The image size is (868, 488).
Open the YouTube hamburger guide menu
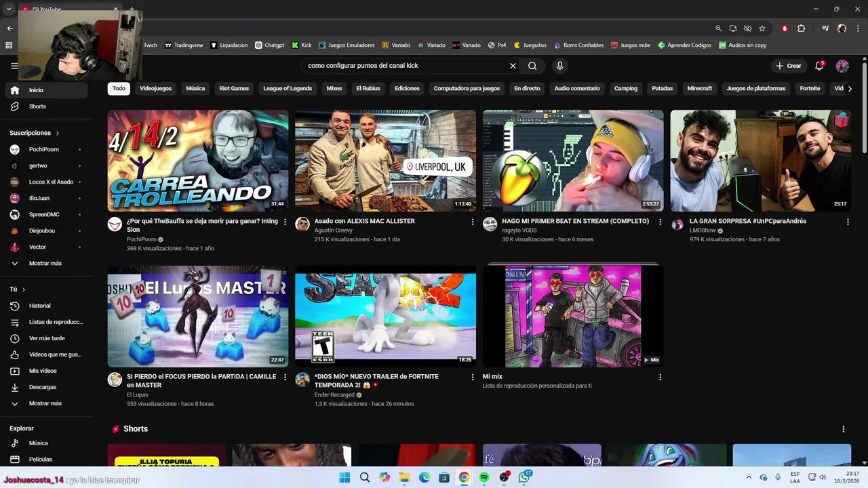point(14,66)
